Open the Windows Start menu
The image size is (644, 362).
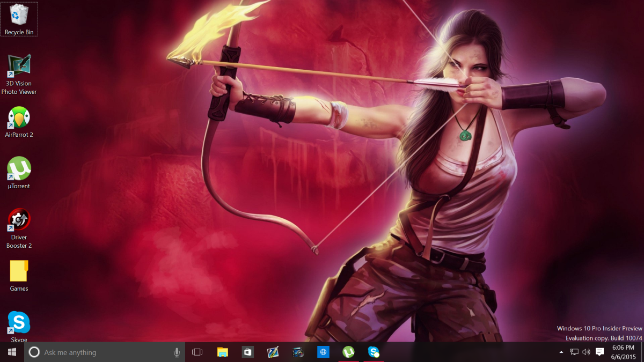(x=12, y=352)
